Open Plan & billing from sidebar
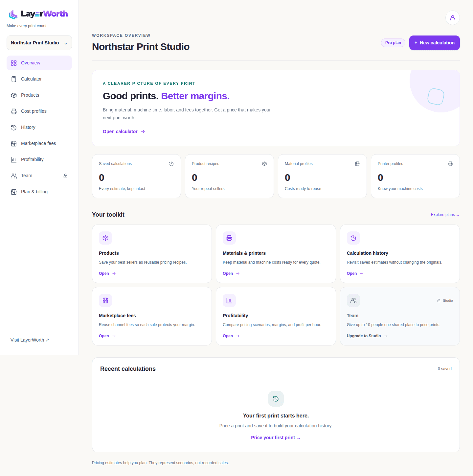This screenshot has width=473, height=476. [39, 192]
